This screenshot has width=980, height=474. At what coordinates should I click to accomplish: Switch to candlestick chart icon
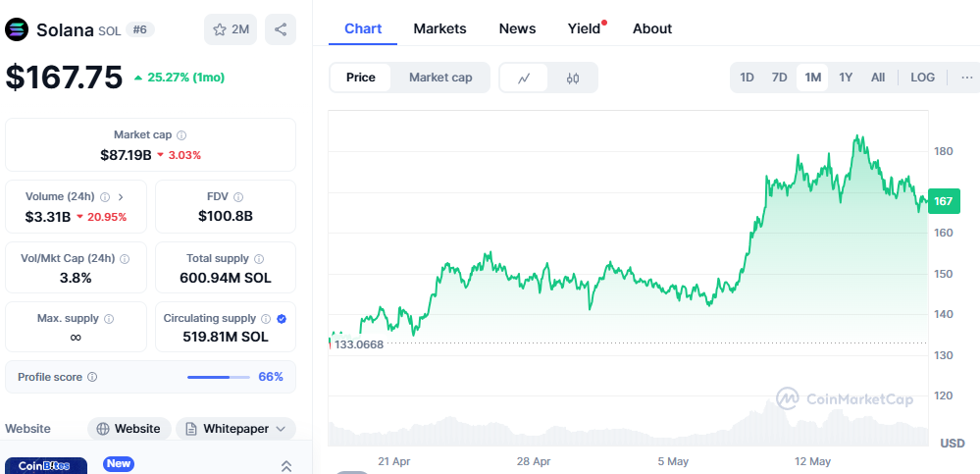573,78
